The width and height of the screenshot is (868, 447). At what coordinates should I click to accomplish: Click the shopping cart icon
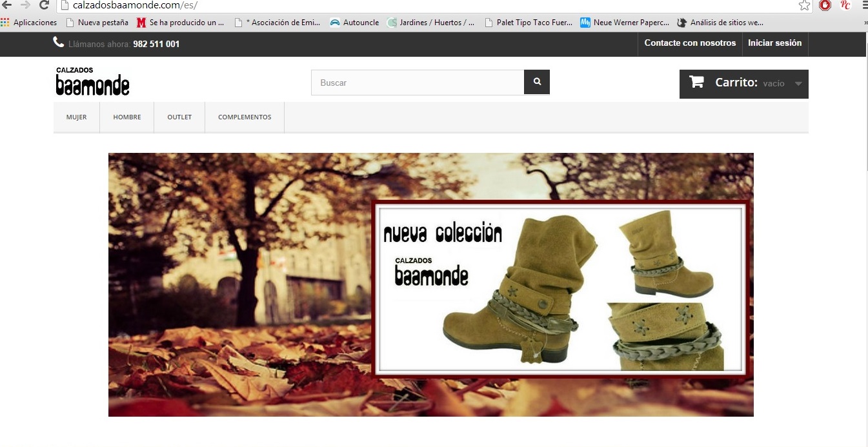point(696,83)
